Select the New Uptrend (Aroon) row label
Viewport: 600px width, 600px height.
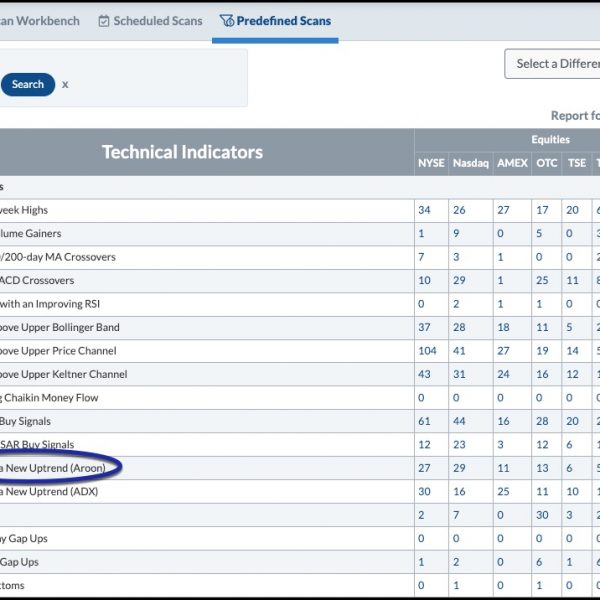point(53,468)
